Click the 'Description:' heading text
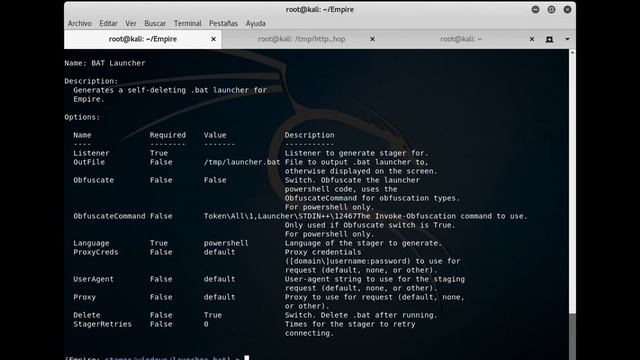Image resolution: width=640 pixels, height=360 pixels. click(91, 81)
